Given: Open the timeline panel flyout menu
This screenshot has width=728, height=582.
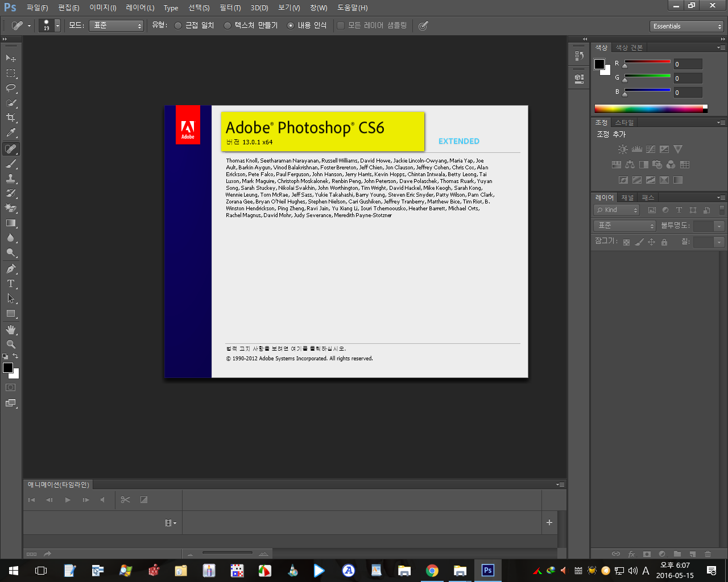Looking at the screenshot, I should coord(560,485).
